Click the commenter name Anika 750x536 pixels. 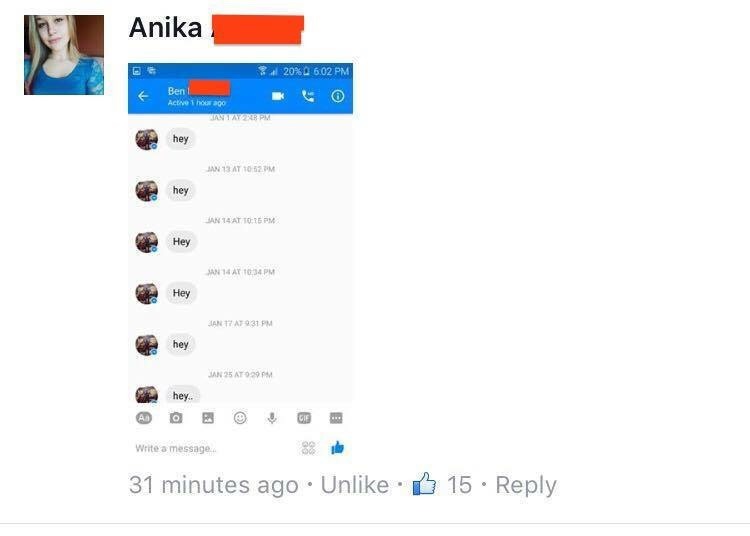(165, 27)
